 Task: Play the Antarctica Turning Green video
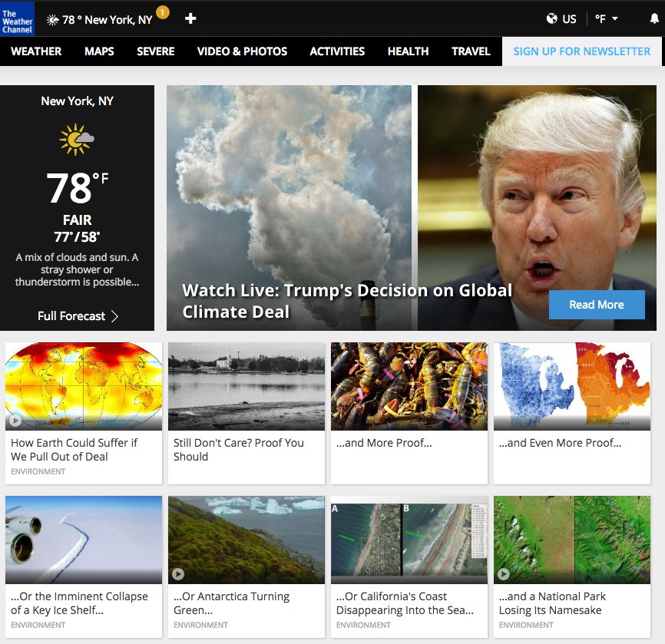coord(178,574)
